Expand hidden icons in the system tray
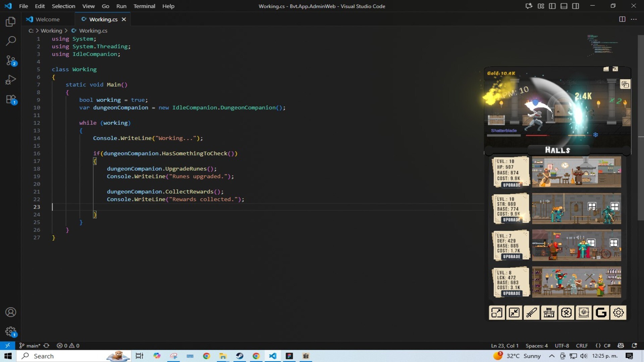Screen dimensions: 644x362 point(552,356)
